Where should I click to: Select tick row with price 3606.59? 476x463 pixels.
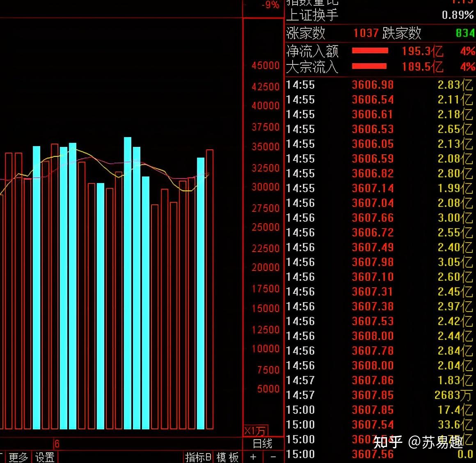coord(380,158)
